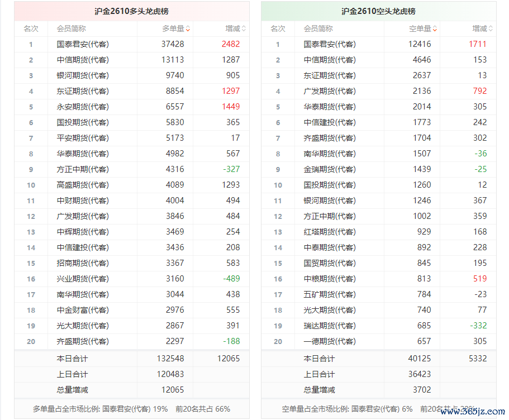Click previous-day long total 120483
509x420 pixels.
(x=170, y=374)
